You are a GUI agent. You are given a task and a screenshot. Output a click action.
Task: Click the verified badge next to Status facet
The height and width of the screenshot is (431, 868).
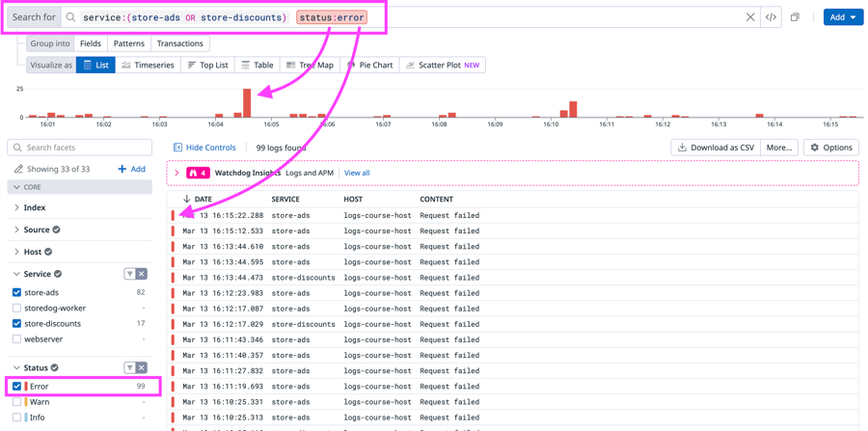tap(55, 368)
